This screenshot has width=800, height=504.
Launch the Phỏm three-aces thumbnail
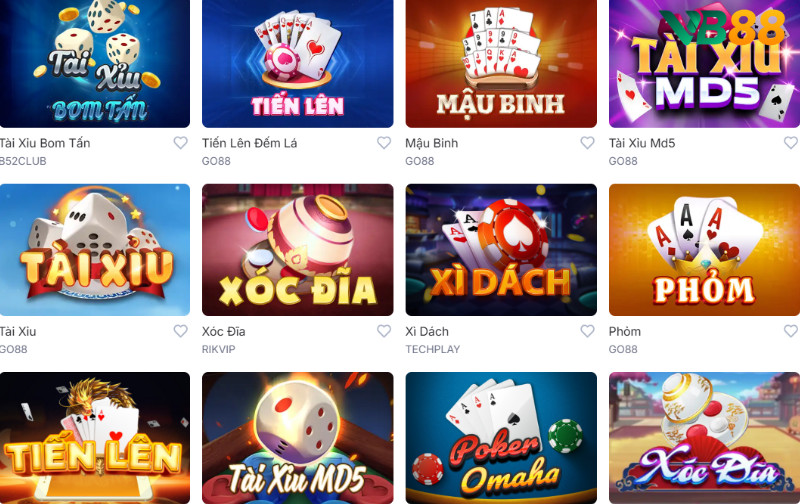(x=705, y=250)
